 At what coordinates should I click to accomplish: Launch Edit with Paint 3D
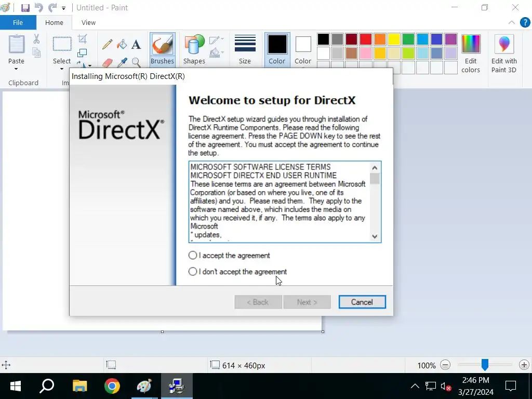pyautogui.click(x=504, y=54)
